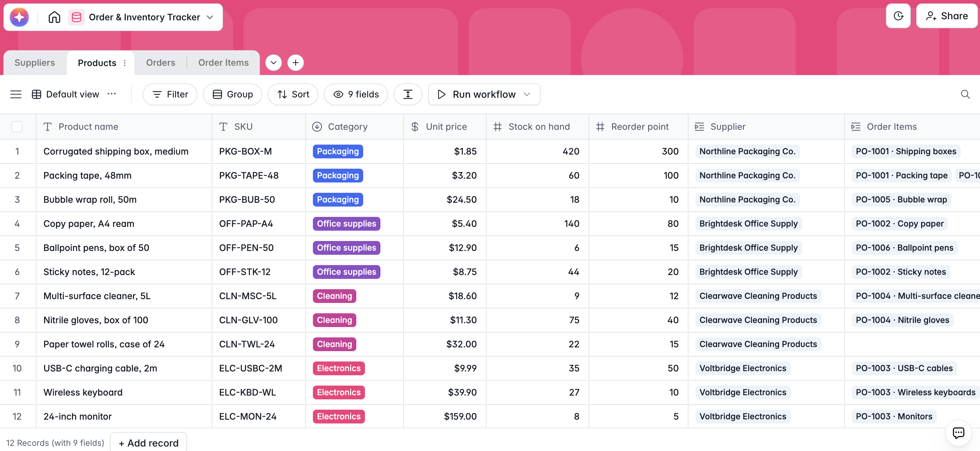Open the version history clock icon
Screen dimensions: 980x451
click(x=898, y=16)
